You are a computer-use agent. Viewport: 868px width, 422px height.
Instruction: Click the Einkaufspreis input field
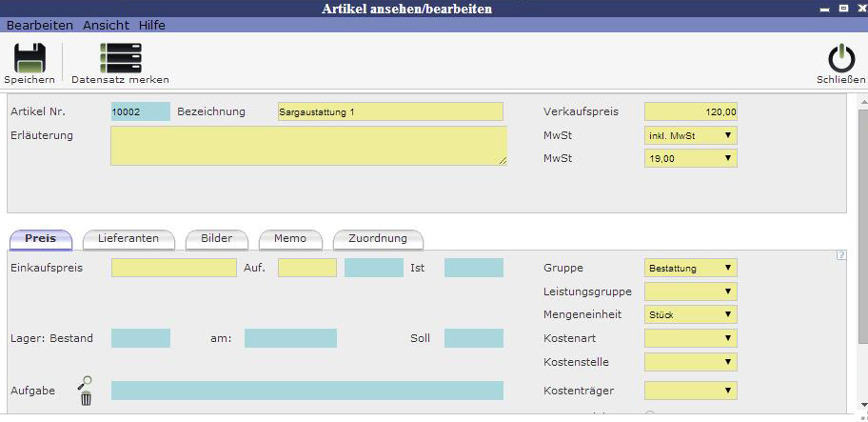[173, 268]
